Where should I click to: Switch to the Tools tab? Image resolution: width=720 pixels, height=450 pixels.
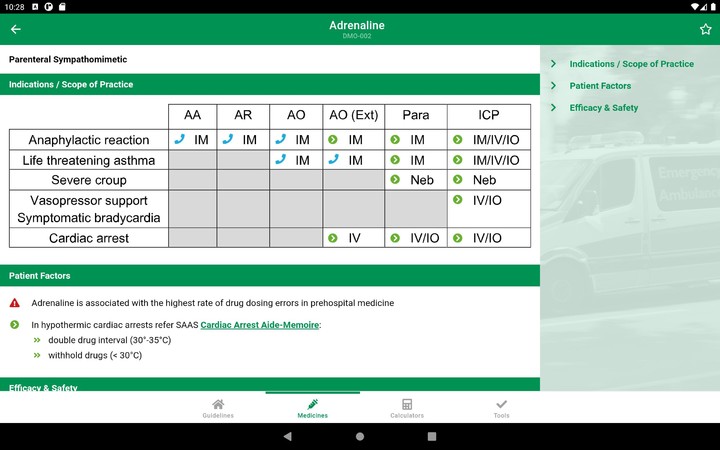501,408
